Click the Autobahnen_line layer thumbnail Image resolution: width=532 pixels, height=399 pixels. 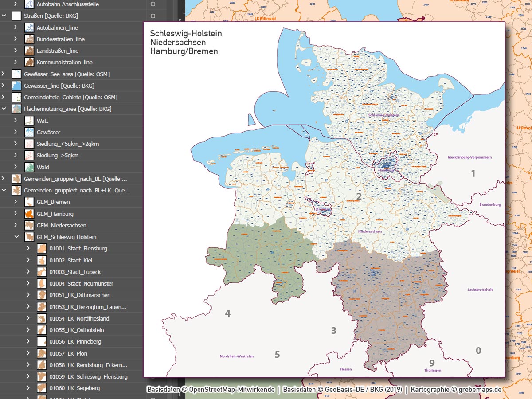click(29, 27)
